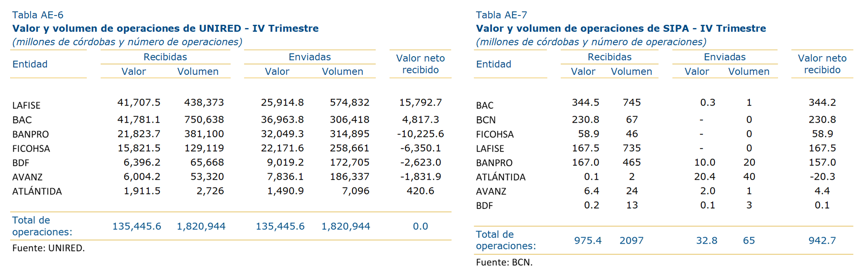The height and width of the screenshot is (273, 868).
Task: Click BANPRO sent volume 20 in SIPA
Action: pos(749,162)
